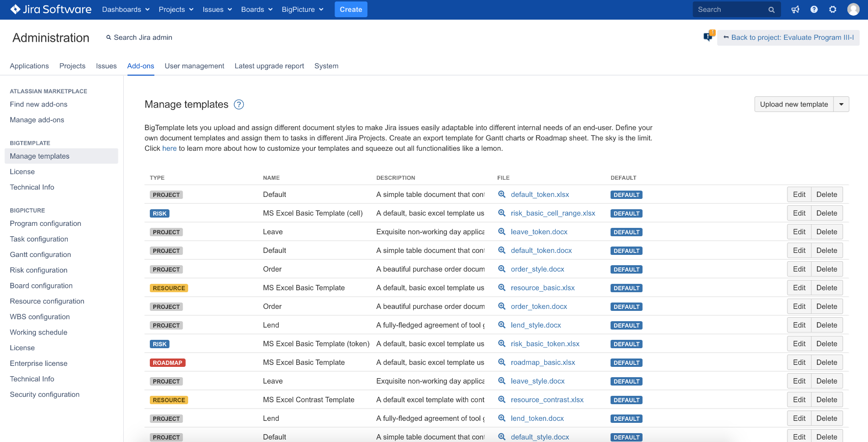Open Find new add-ons in sidebar
The image size is (868, 442).
click(x=39, y=104)
